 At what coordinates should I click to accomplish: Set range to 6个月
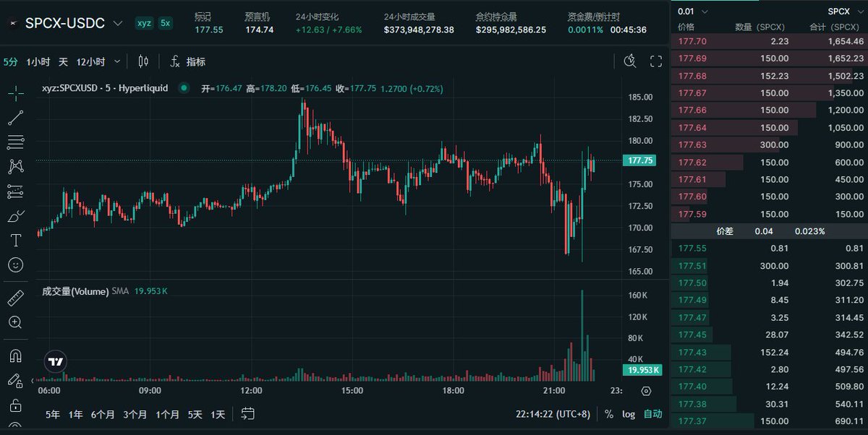click(103, 414)
